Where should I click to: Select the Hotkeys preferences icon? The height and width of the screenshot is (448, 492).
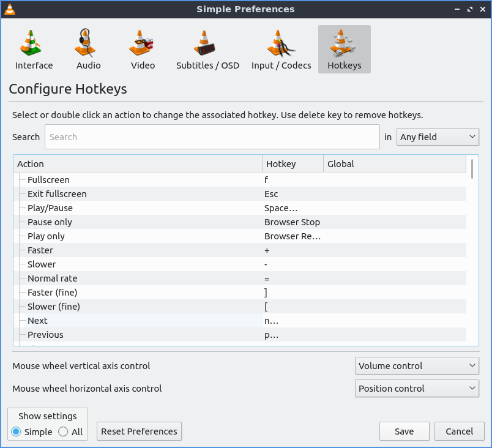point(344,50)
